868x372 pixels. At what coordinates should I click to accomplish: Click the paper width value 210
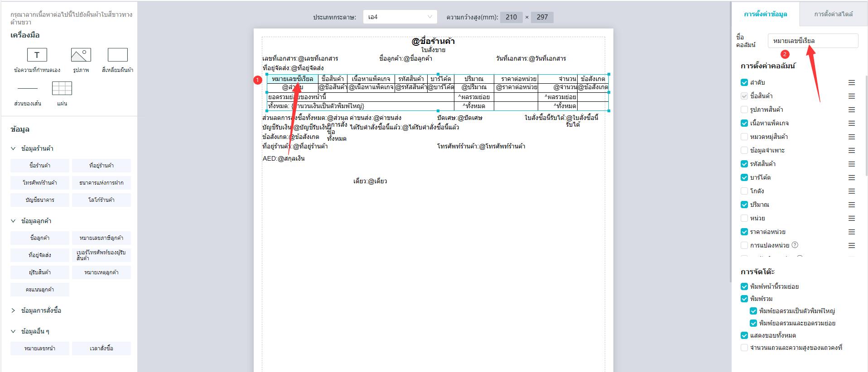pyautogui.click(x=511, y=17)
